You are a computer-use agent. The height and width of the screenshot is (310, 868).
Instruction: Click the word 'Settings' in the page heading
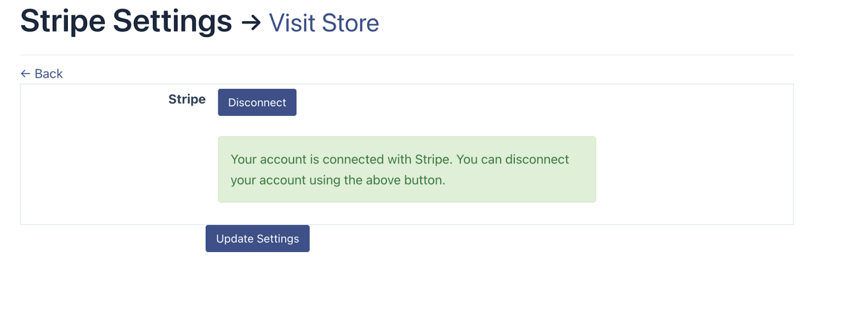tap(173, 22)
